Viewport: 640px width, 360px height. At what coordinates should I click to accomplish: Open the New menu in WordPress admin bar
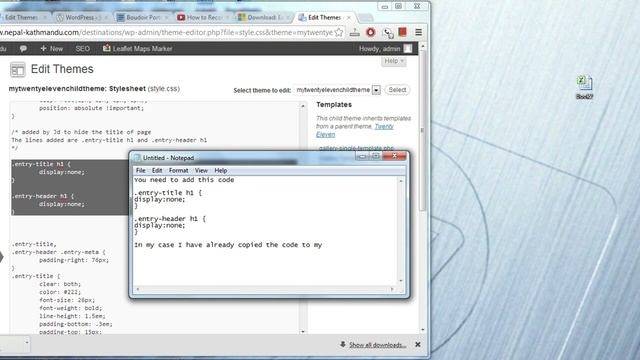pos(51,49)
